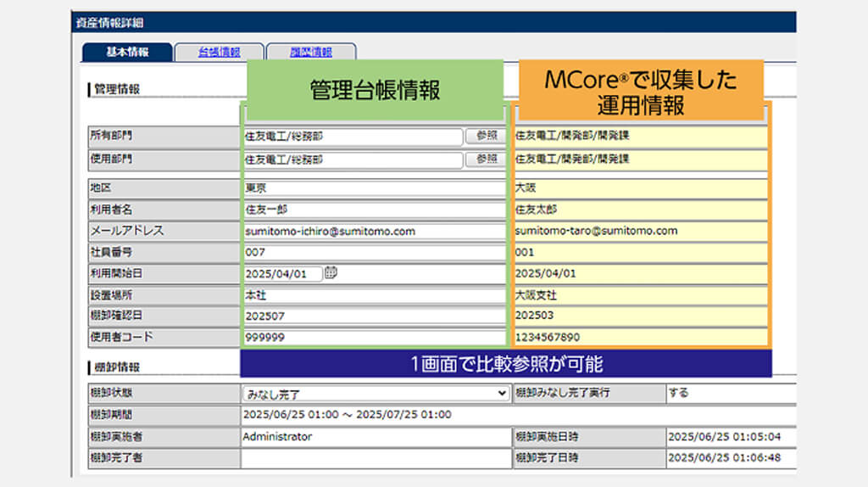
Task: Select collected 地区 value 大阪
Action: 526,188
